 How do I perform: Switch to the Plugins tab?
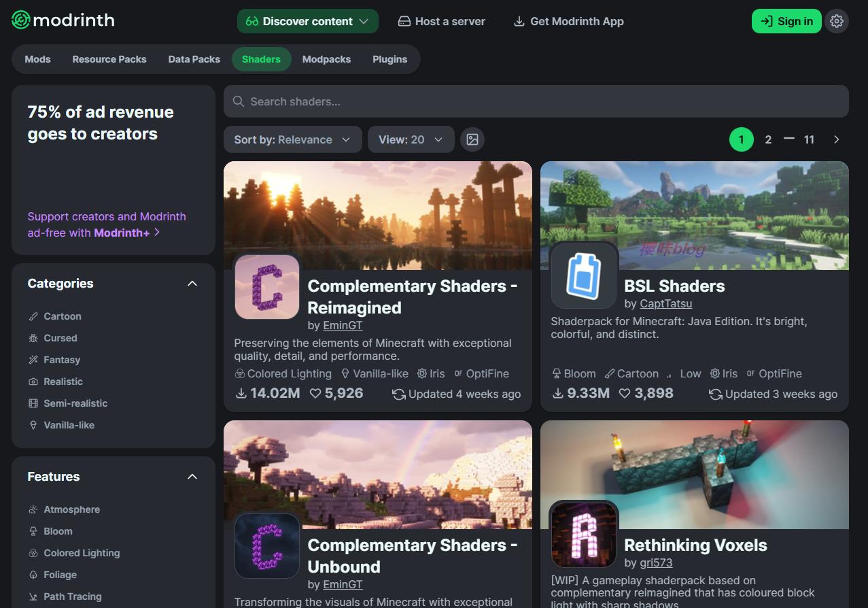(389, 59)
